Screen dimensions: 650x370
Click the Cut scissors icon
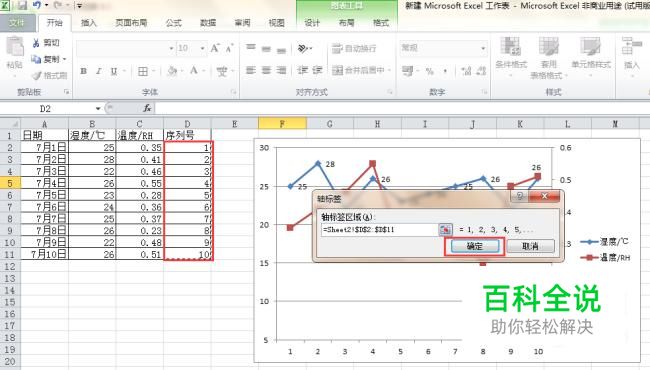[x=36, y=43]
